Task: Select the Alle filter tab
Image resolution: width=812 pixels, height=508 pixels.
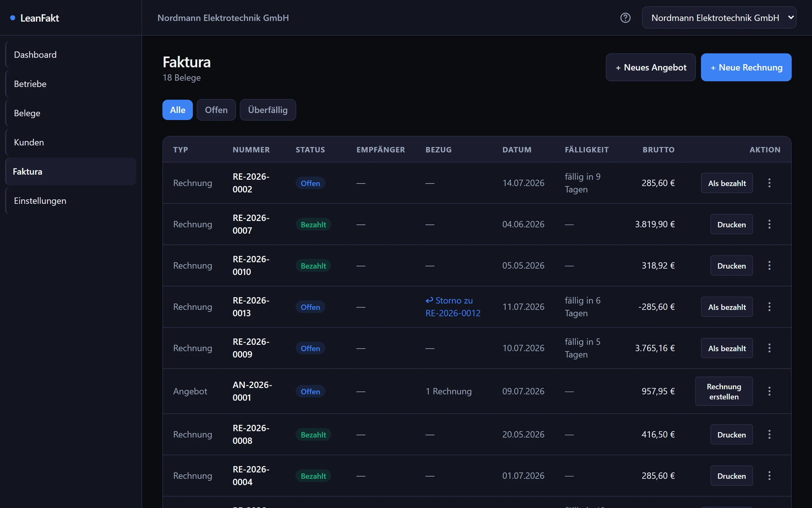Action: (178, 110)
